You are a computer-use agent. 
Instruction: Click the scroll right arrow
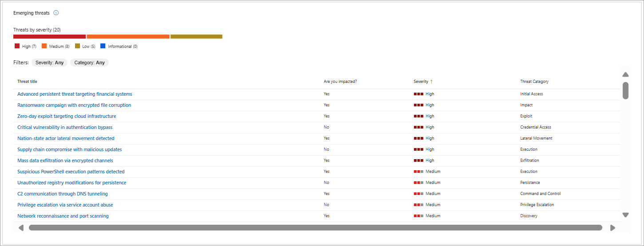612,228
